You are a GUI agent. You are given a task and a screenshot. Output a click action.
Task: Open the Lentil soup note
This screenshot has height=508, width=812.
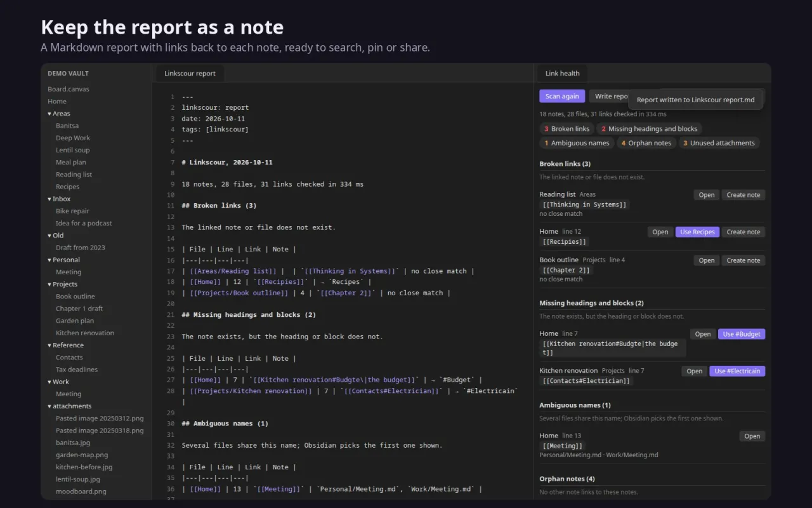(x=73, y=150)
